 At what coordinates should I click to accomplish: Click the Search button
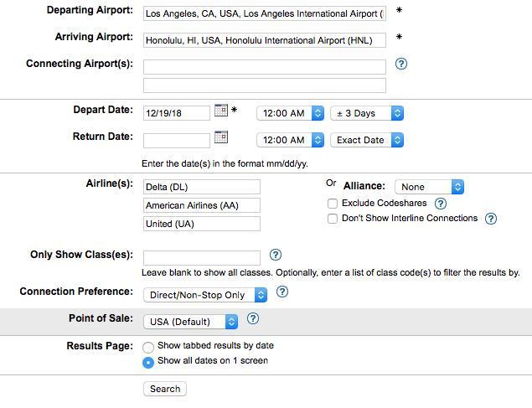pyautogui.click(x=165, y=389)
